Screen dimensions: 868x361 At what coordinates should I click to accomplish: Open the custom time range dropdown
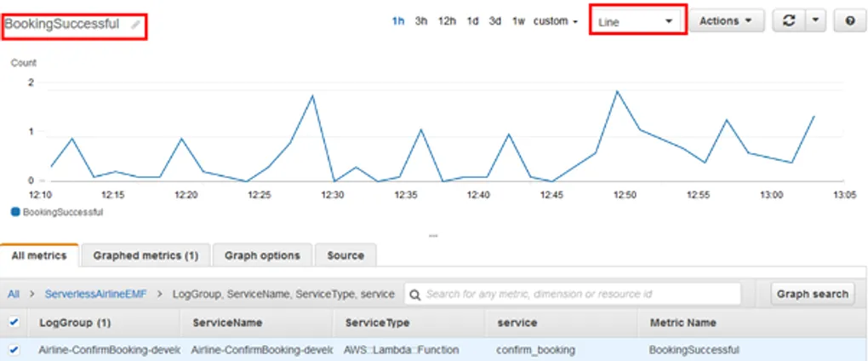click(555, 21)
